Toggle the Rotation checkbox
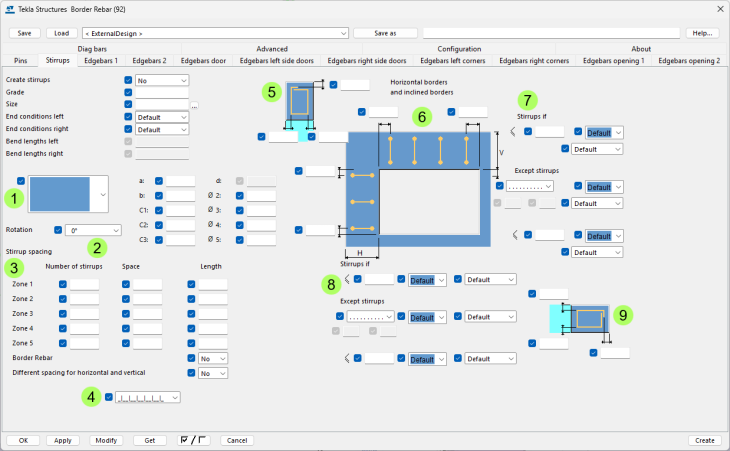 click(x=57, y=230)
